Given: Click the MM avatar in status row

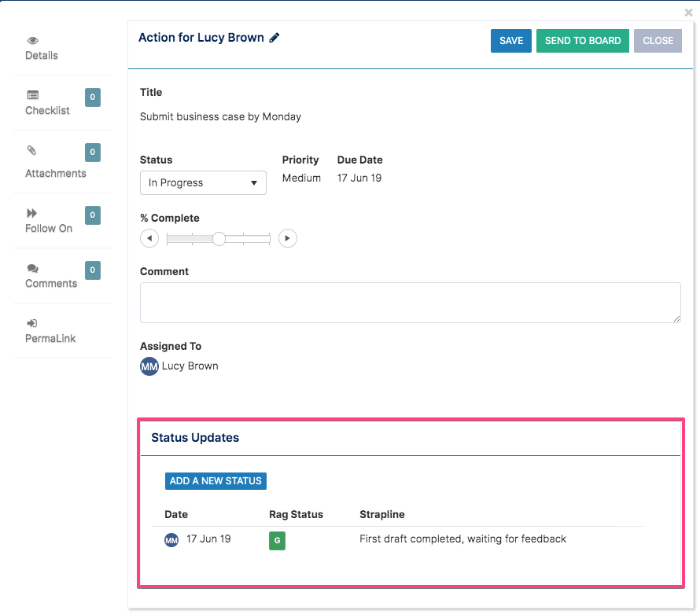Looking at the screenshot, I should tap(171, 540).
